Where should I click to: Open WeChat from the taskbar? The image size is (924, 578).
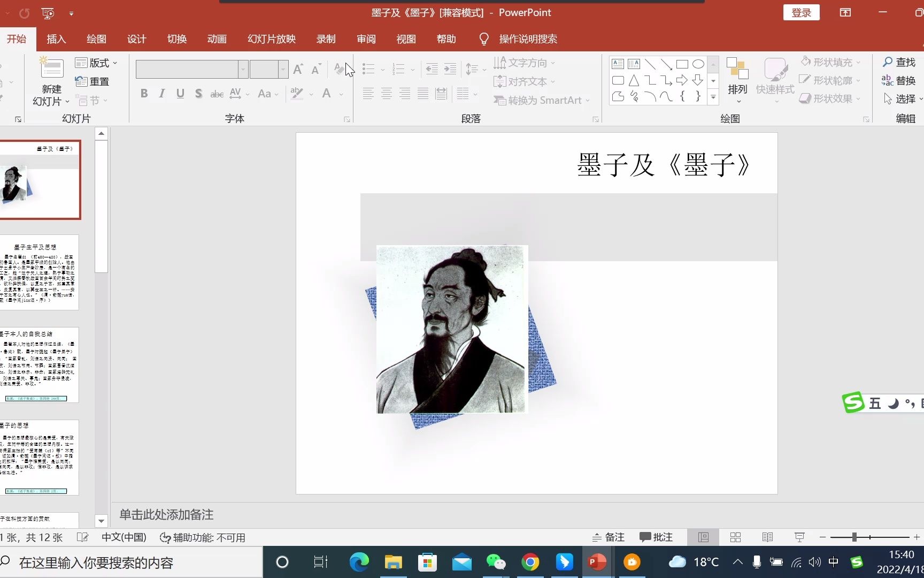496,562
